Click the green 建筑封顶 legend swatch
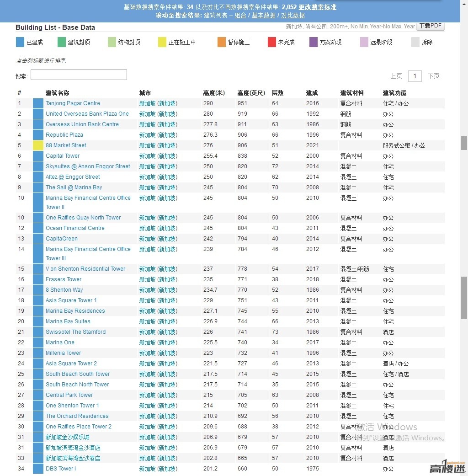Viewport: 468px width, 476px height. (x=62, y=42)
